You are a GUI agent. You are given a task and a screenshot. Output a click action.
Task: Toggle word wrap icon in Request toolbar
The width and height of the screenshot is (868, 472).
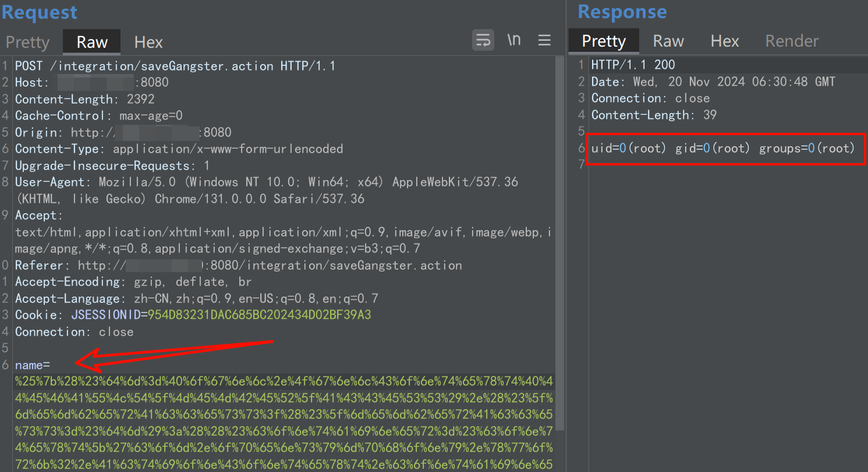[483, 40]
